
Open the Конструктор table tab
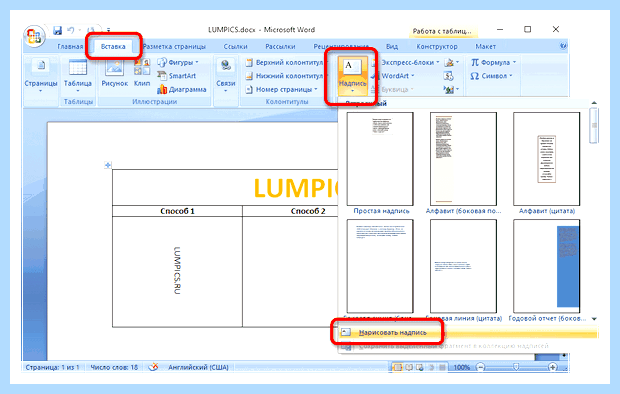click(x=437, y=46)
